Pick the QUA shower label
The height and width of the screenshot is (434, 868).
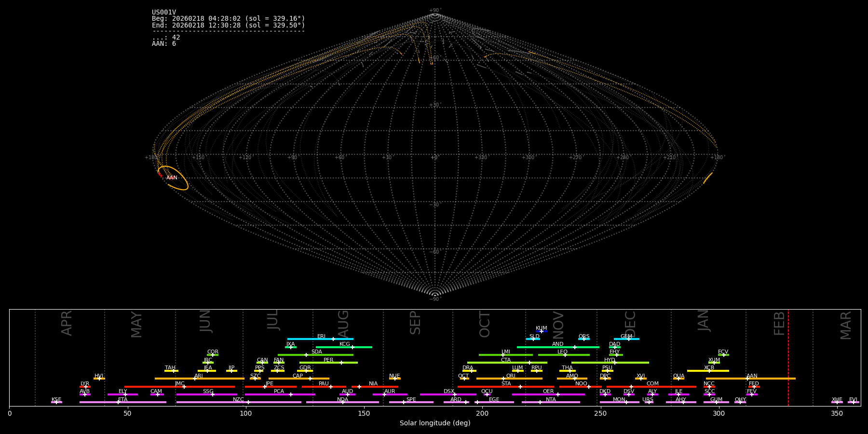coord(678,376)
